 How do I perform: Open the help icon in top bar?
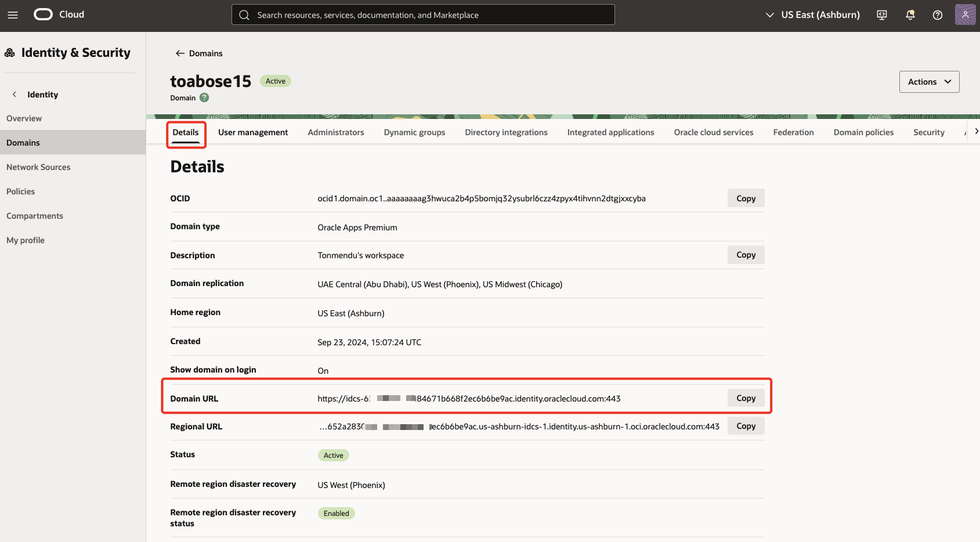[937, 15]
